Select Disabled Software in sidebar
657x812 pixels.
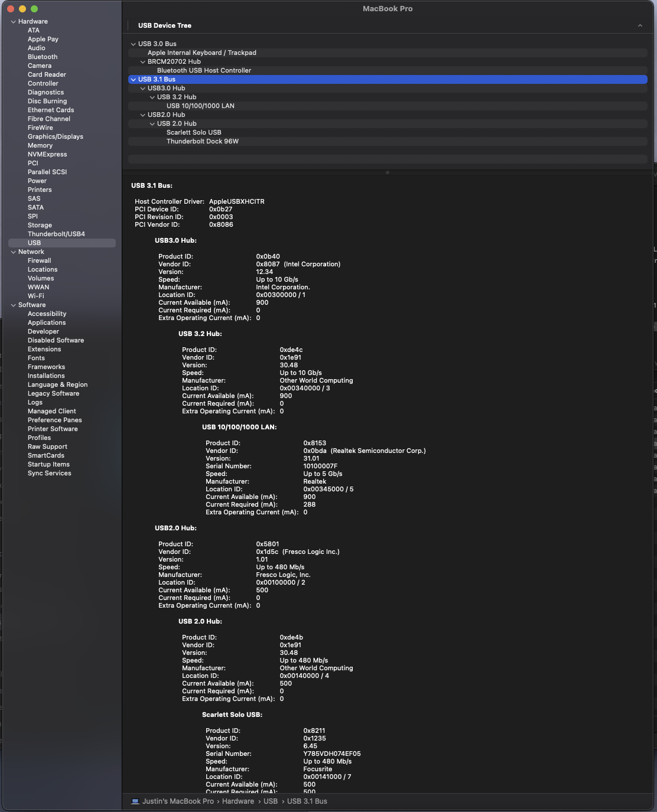[56, 341]
